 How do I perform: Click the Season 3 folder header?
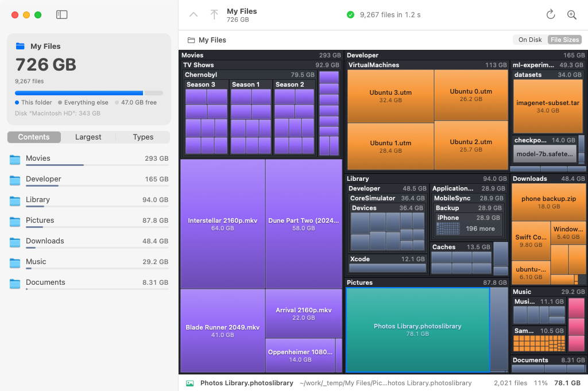click(x=207, y=84)
